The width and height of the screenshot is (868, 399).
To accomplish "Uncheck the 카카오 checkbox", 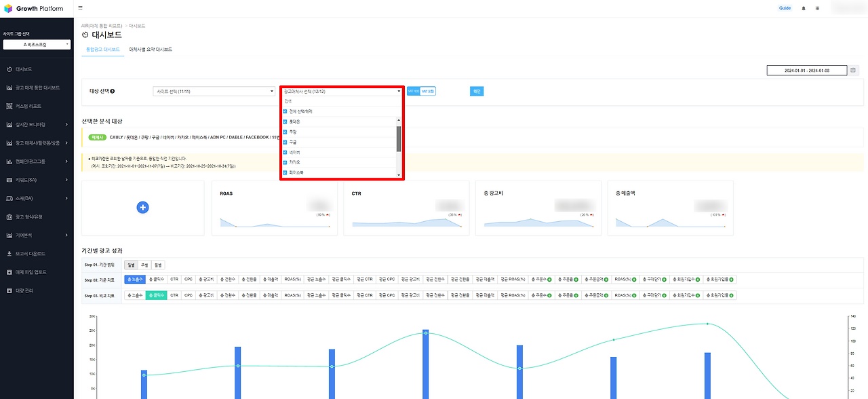I will click(285, 162).
